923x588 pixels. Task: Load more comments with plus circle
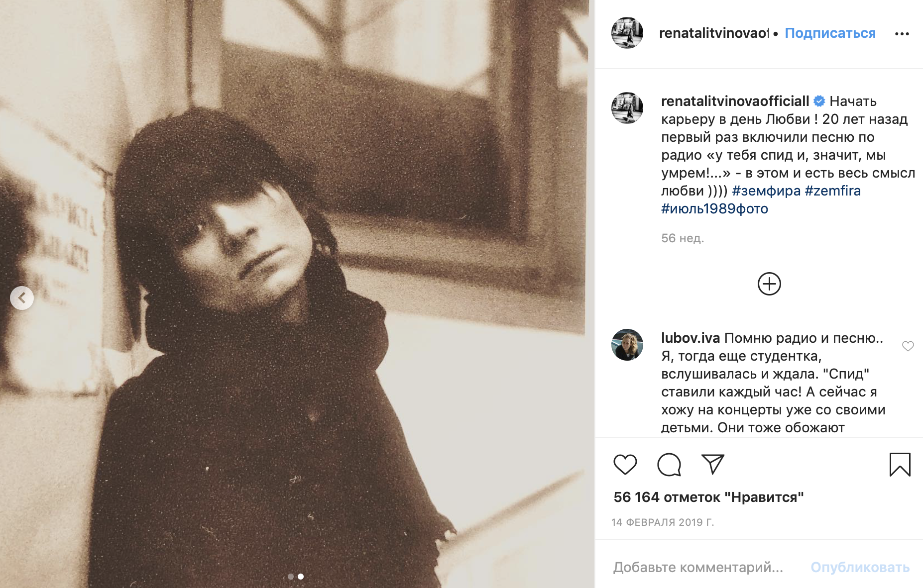pyautogui.click(x=769, y=284)
